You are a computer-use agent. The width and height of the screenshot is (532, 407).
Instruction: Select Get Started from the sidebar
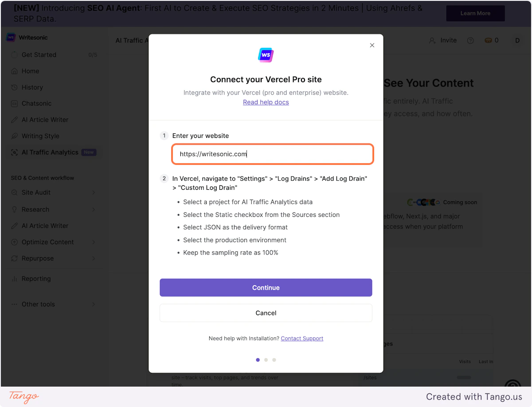pos(39,55)
